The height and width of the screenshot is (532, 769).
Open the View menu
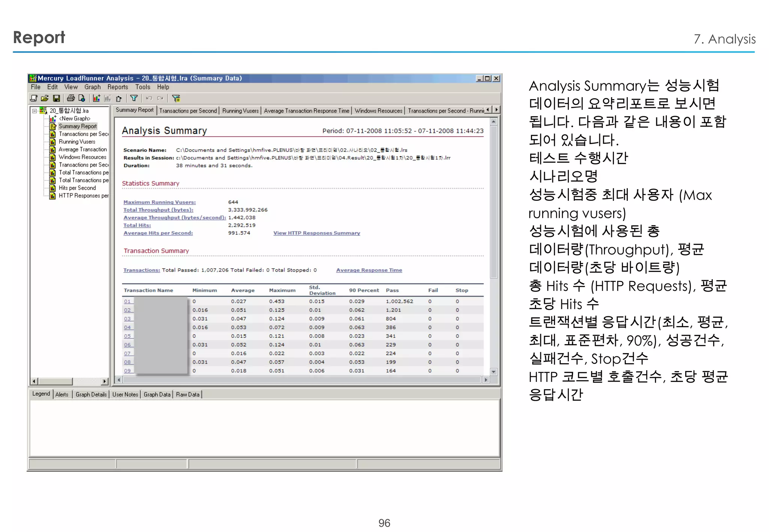click(x=71, y=87)
